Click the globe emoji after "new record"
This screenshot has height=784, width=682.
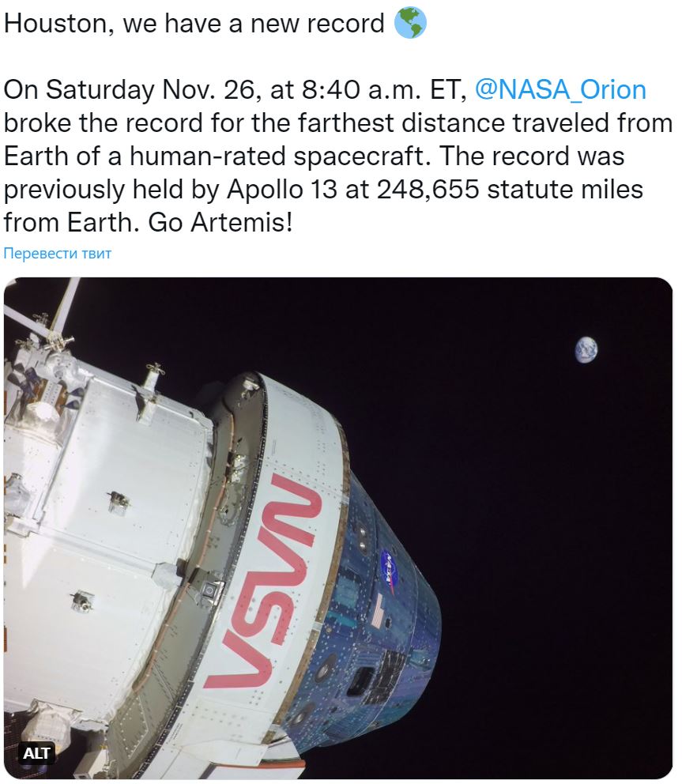(x=410, y=24)
